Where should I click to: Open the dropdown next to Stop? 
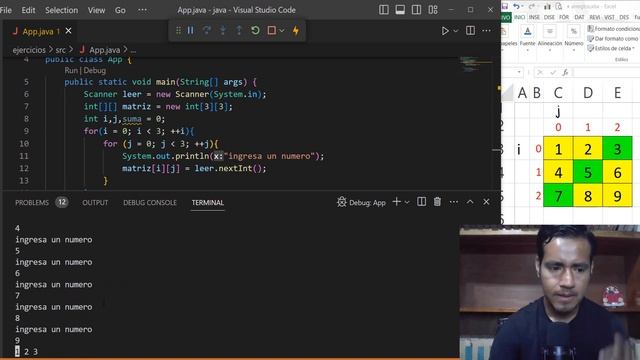pyautogui.click(x=282, y=31)
